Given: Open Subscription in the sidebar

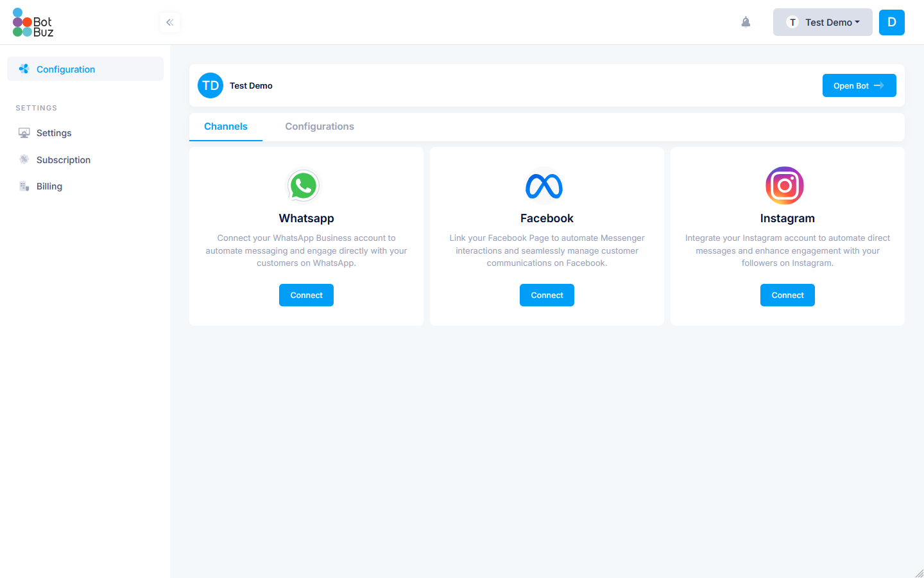Looking at the screenshot, I should [x=85, y=160].
